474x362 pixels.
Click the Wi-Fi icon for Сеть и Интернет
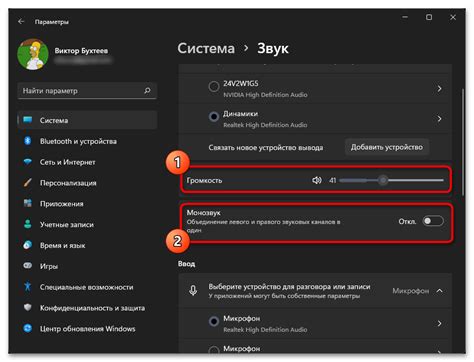pos(28,162)
